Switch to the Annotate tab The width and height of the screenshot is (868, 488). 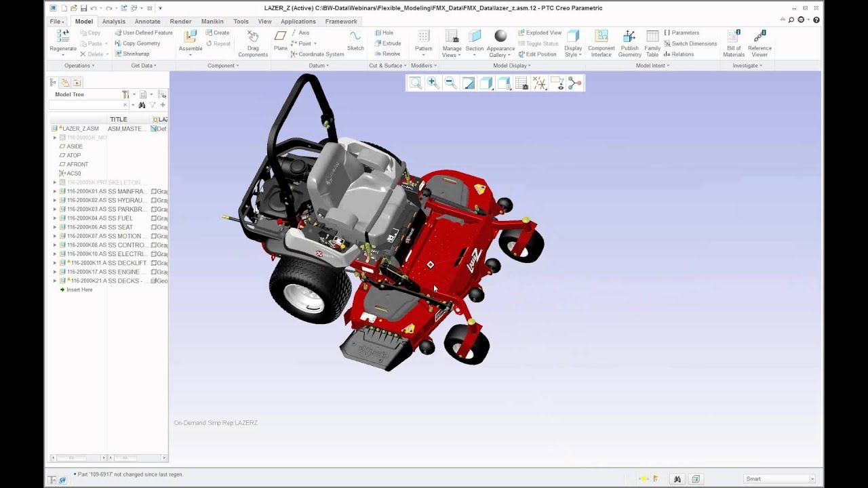coord(147,22)
